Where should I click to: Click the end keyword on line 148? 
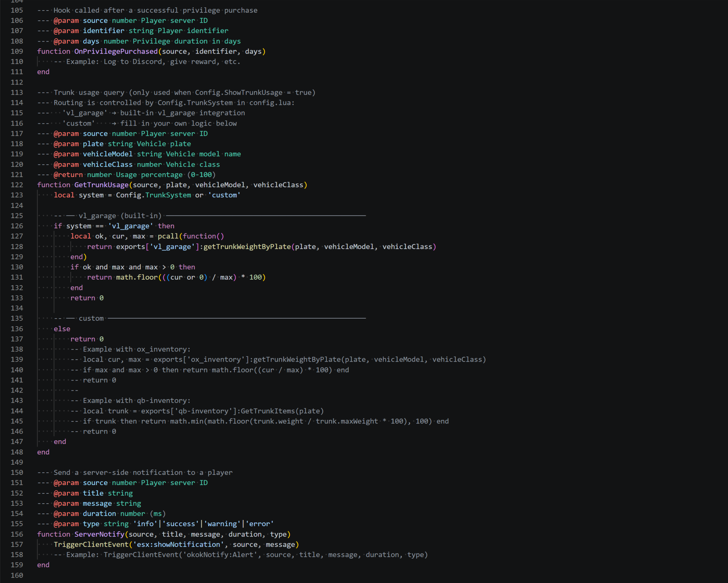coord(43,452)
